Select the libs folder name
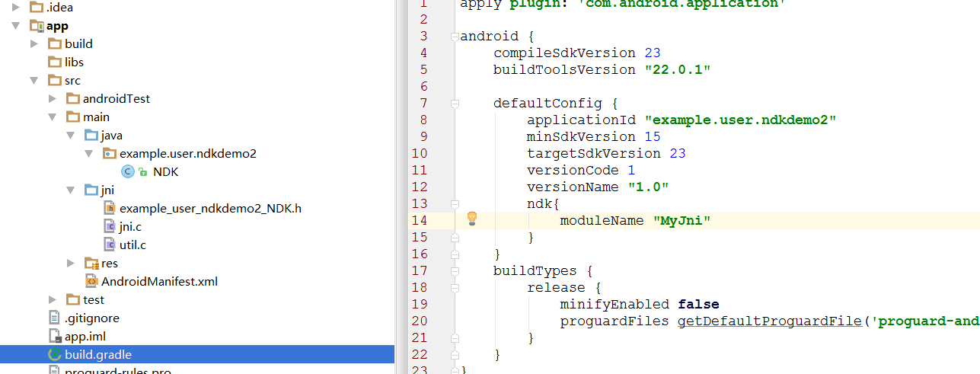 pyautogui.click(x=75, y=62)
